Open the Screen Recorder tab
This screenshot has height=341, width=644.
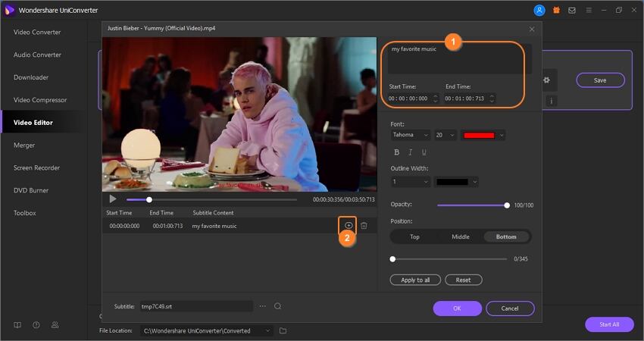tap(36, 167)
